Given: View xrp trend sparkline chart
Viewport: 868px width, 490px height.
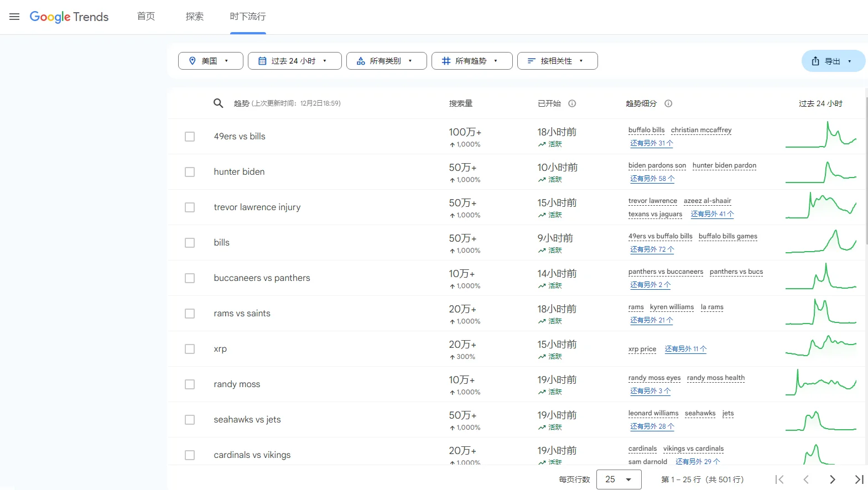Looking at the screenshot, I should tap(821, 346).
